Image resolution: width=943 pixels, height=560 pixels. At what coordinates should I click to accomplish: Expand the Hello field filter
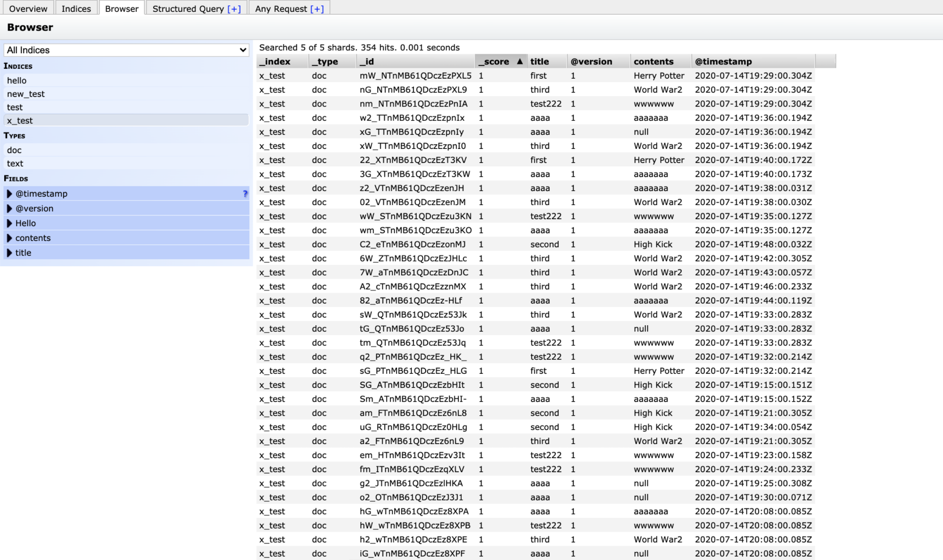9,223
